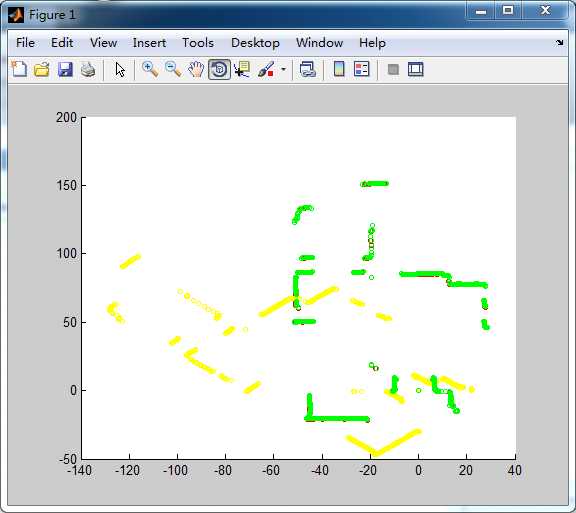Open the Insert menu
This screenshot has height=513, width=576.
coord(150,43)
